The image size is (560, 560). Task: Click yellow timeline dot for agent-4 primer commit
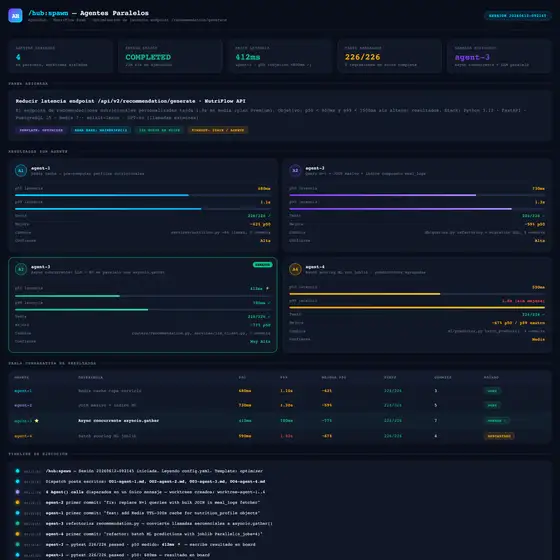pyautogui.click(x=18, y=534)
